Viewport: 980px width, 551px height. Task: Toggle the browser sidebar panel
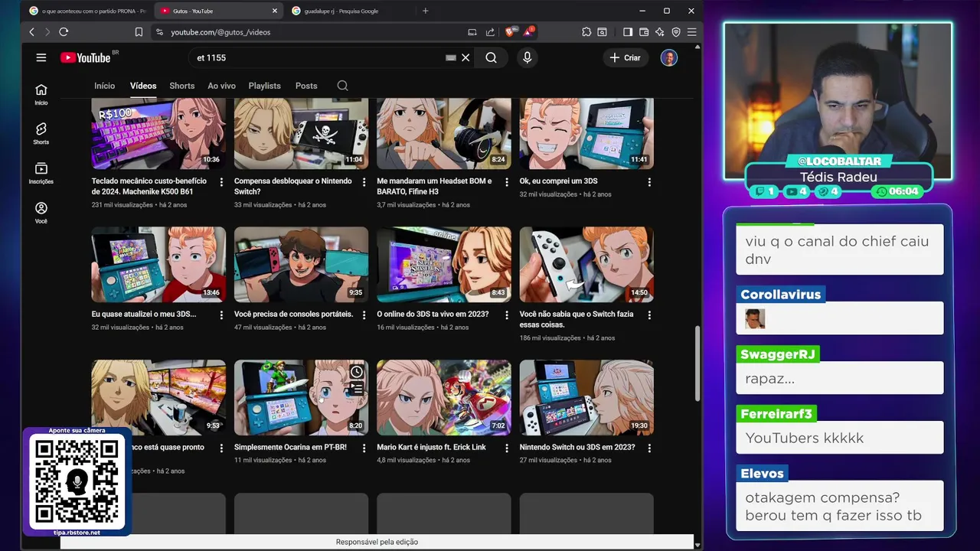pos(628,32)
